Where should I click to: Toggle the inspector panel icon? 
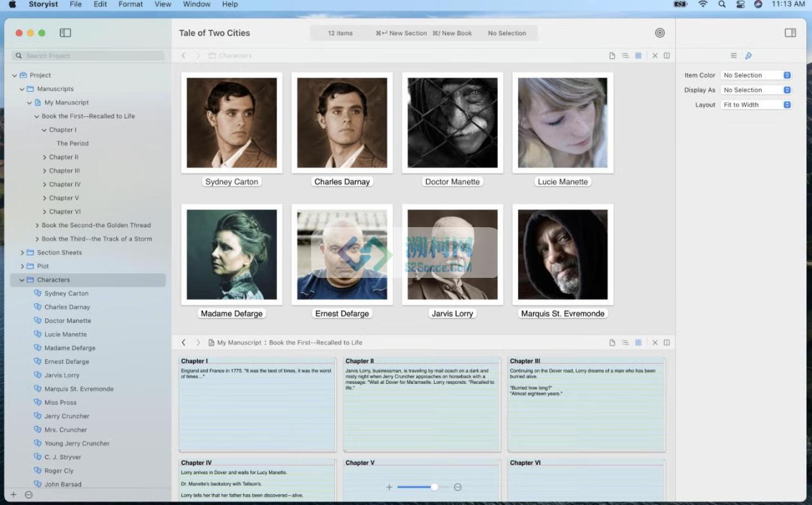click(x=790, y=33)
